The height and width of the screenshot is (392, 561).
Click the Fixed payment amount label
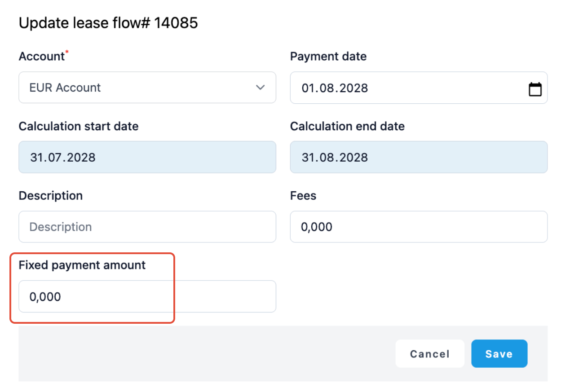coord(82,265)
